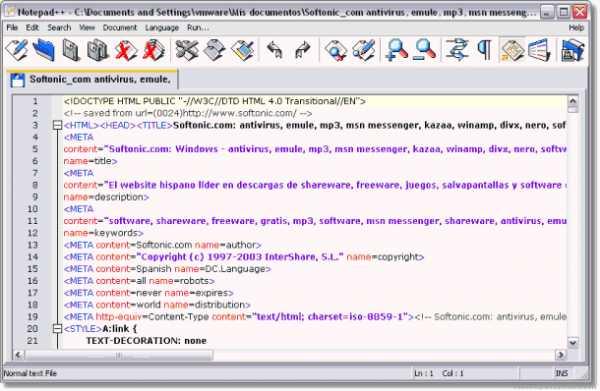Click 'name=distribution' META line 18
The height and width of the screenshot is (391, 600).
157,305
